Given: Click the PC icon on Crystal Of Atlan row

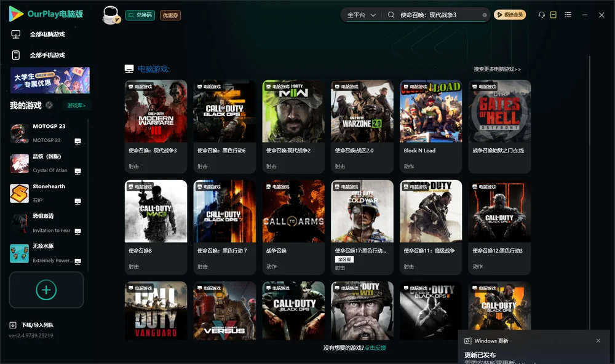Looking at the screenshot, I should [x=77, y=172].
